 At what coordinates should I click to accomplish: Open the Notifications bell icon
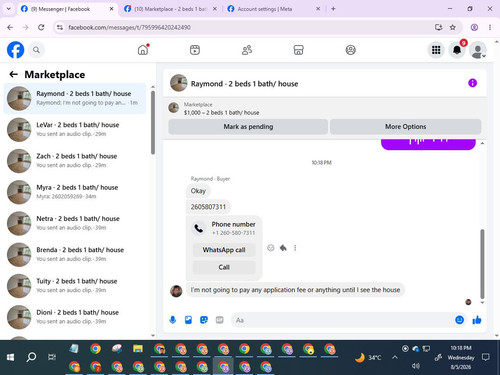[x=457, y=50]
